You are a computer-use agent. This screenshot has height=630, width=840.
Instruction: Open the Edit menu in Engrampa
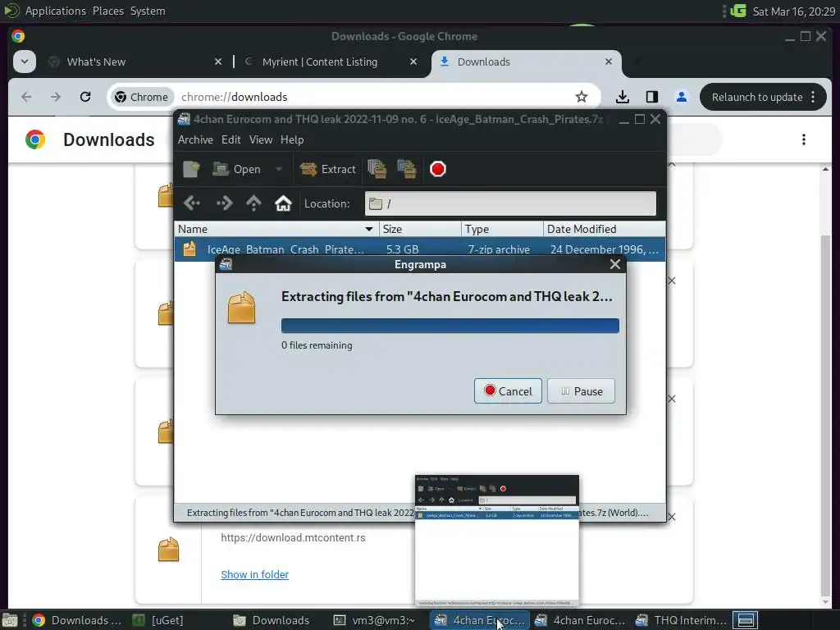[231, 139]
